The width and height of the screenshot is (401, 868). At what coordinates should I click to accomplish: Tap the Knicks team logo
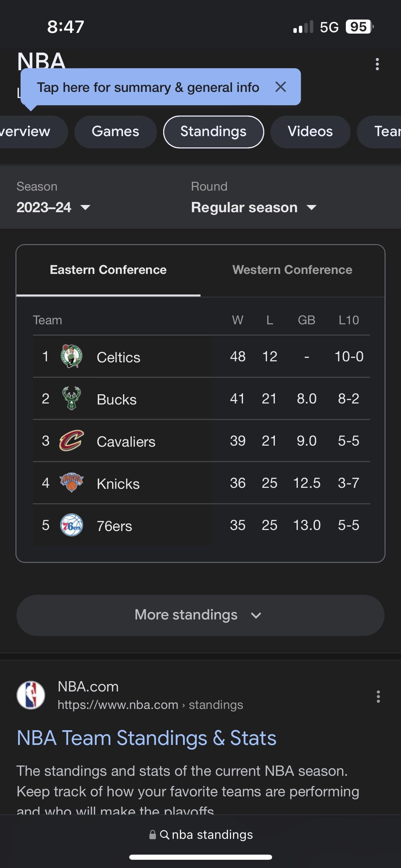click(71, 483)
